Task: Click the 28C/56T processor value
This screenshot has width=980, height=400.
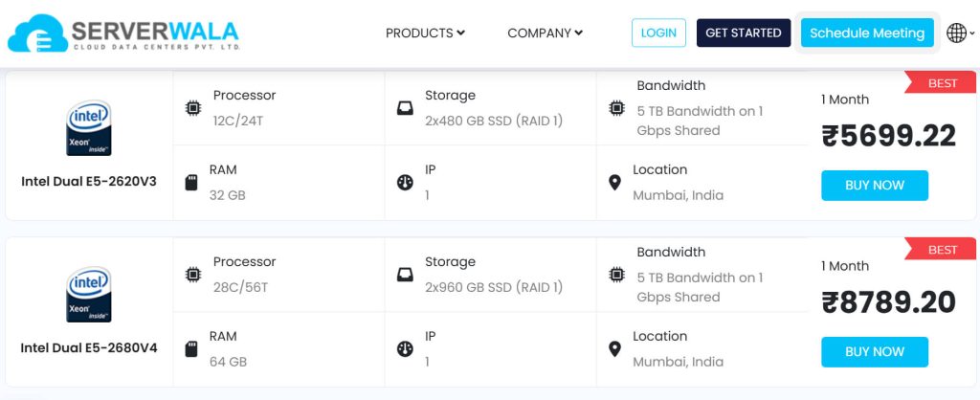Action: coord(240,287)
